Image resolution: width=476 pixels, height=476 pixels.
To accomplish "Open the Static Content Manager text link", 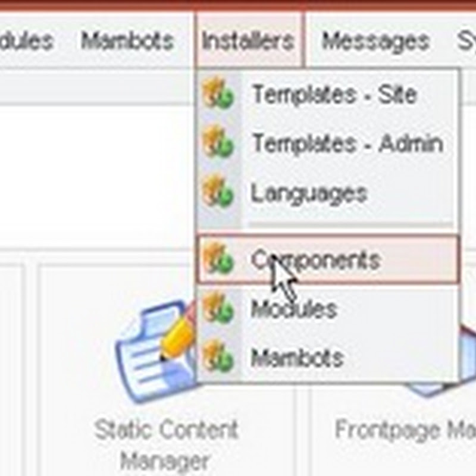I will (166, 444).
